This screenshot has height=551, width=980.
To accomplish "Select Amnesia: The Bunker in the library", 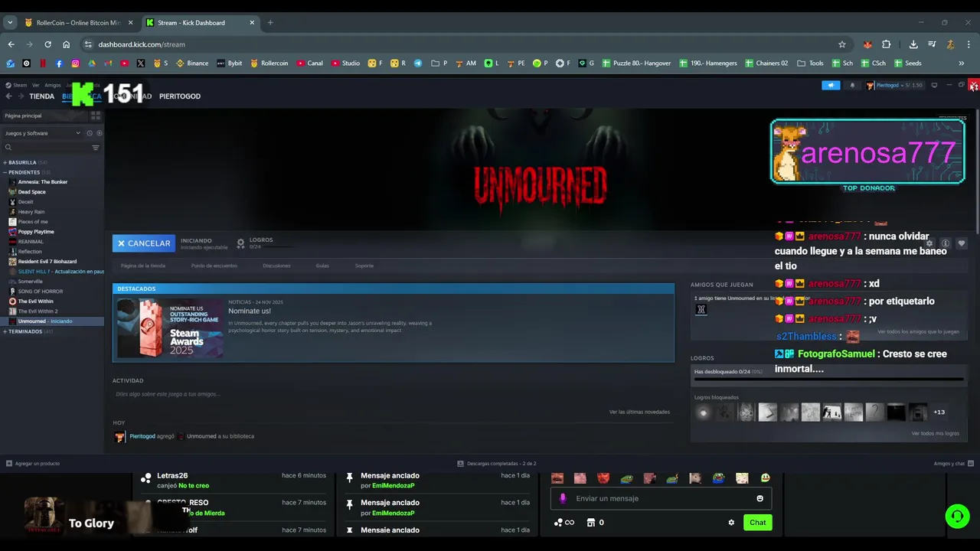I will click(43, 182).
